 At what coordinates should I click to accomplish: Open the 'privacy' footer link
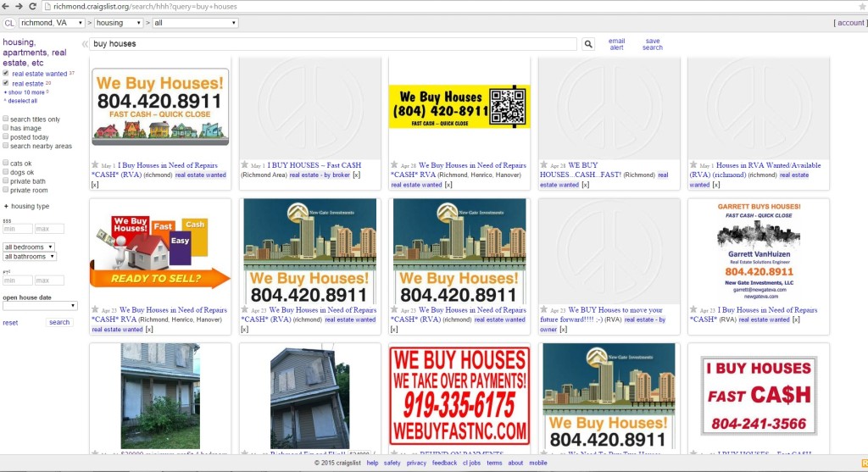point(416,463)
